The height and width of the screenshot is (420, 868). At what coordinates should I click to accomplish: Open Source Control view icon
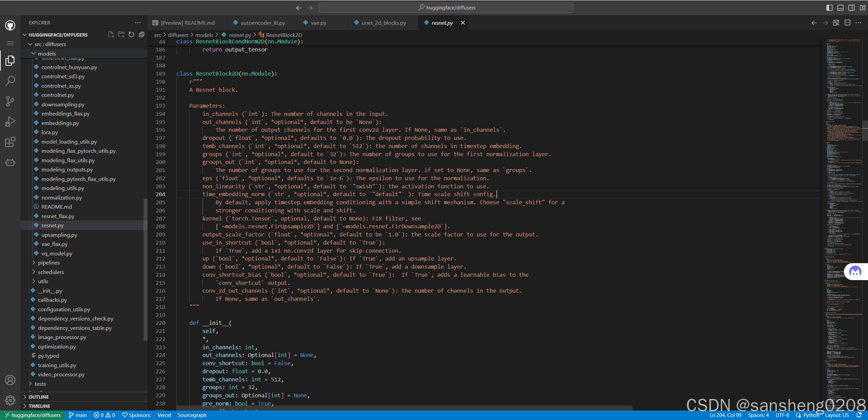[x=10, y=101]
